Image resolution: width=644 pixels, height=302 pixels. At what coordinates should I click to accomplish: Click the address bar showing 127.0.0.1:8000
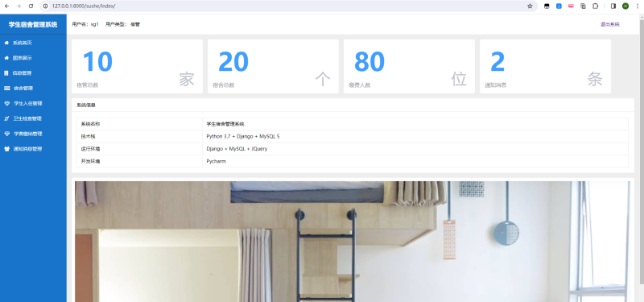(283, 6)
